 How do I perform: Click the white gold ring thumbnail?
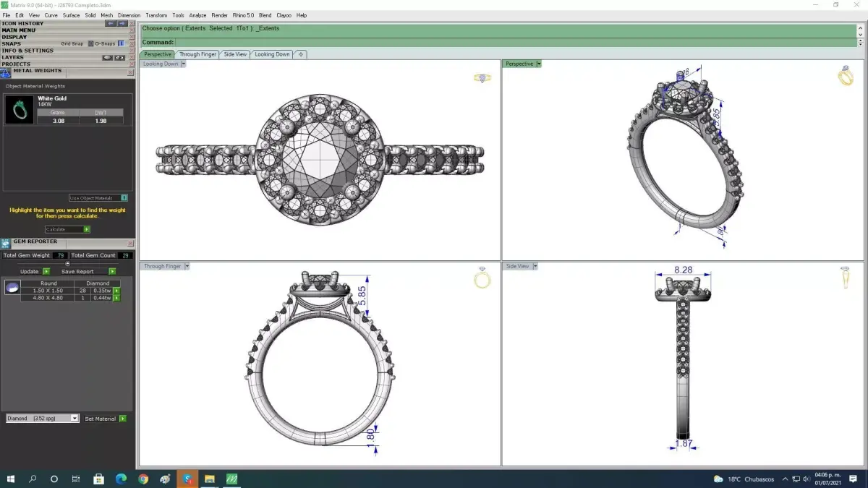[x=20, y=110]
